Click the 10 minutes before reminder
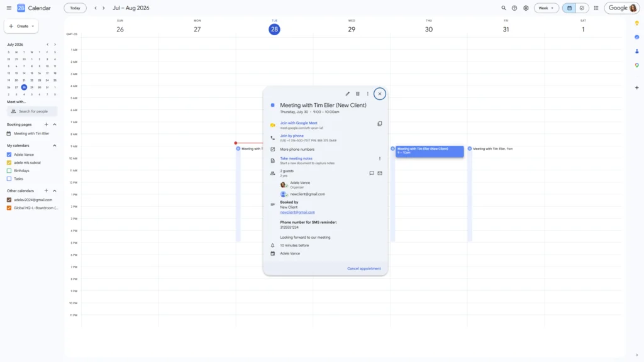The height and width of the screenshot is (362, 644). click(294, 246)
